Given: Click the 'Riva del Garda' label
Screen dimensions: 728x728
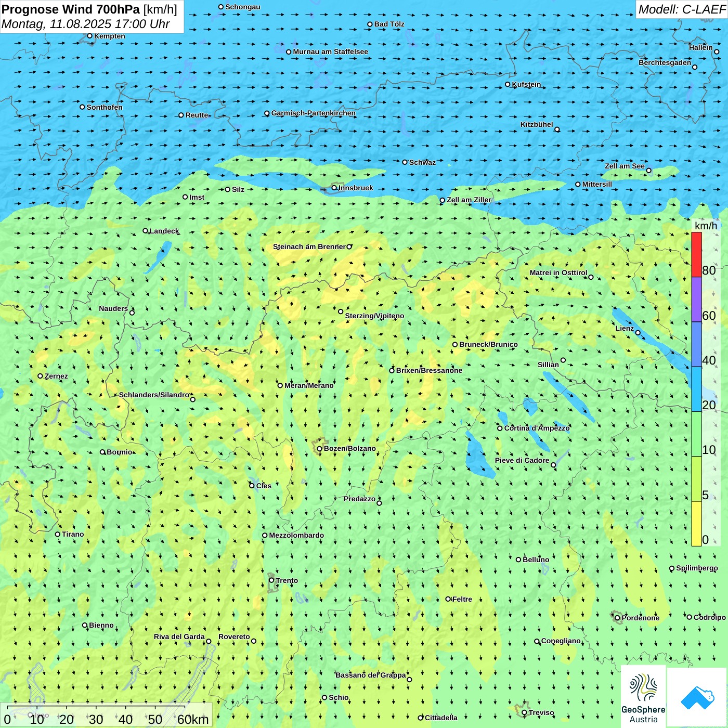Looking at the screenshot, I should (179, 636).
